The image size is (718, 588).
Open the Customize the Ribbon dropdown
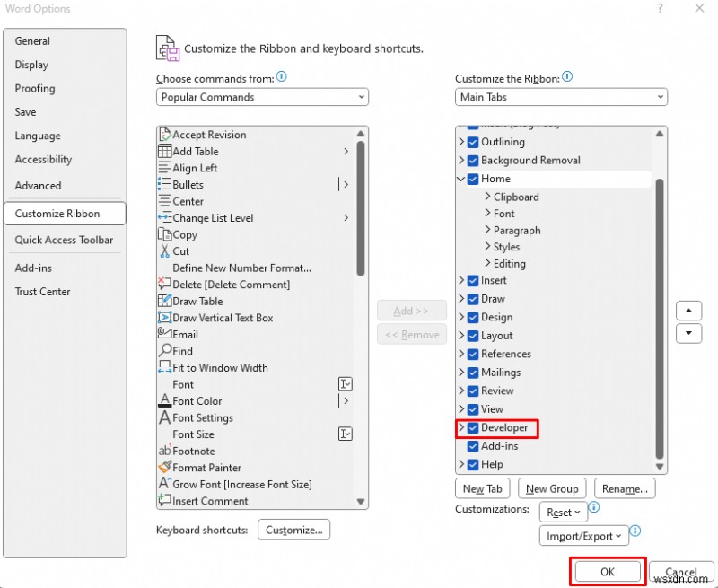point(561,97)
